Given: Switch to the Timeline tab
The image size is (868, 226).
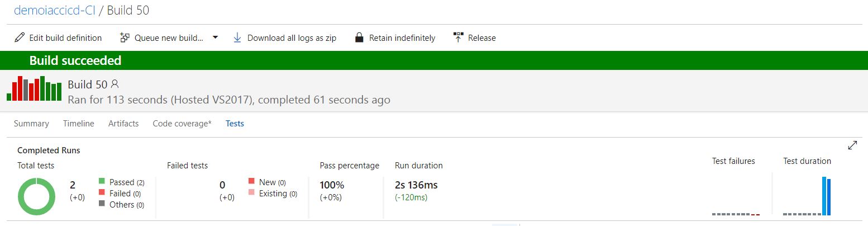Looking at the screenshot, I should (79, 124).
